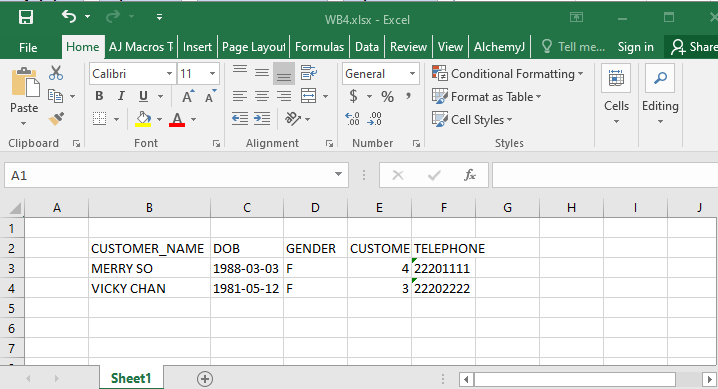
Task: Apply percent style
Action: coord(387,97)
